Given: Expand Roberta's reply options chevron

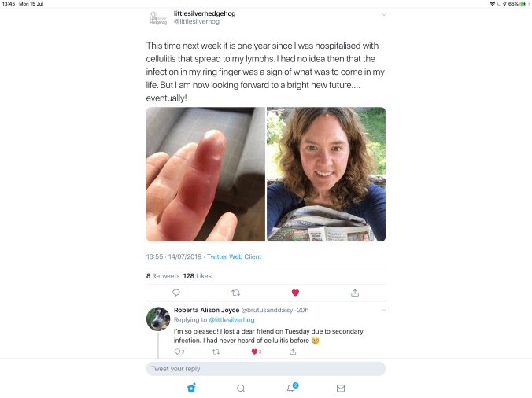Looking at the screenshot, I should [x=383, y=311].
